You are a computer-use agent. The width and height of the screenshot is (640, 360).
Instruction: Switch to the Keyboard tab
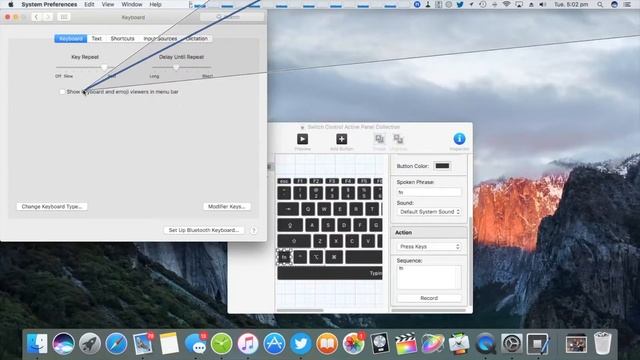[x=71, y=38]
